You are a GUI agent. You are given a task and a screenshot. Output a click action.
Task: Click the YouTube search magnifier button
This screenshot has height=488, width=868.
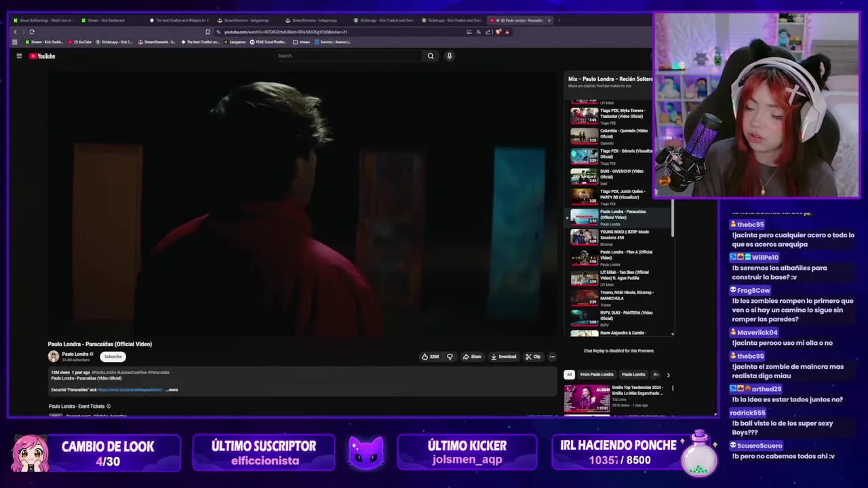430,56
